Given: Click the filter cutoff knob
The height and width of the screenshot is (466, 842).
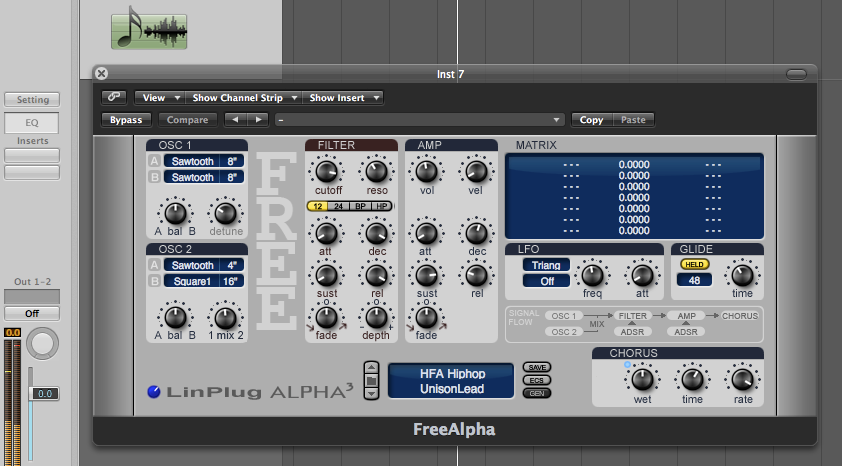Looking at the screenshot, I should click(x=326, y=171).
